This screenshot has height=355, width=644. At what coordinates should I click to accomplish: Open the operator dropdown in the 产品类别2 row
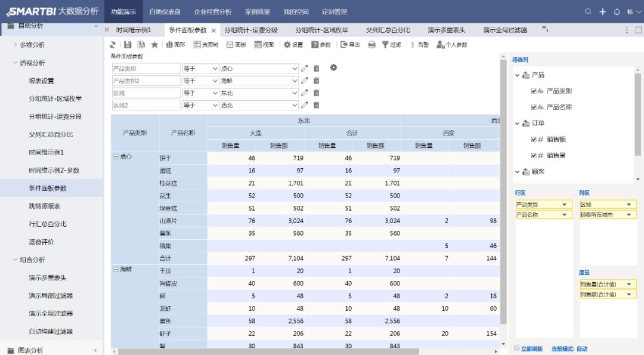tap(200, 81)
